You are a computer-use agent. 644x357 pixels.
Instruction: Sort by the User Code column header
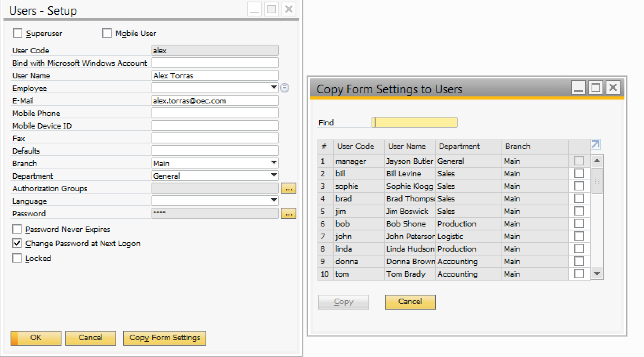[355, 147]
